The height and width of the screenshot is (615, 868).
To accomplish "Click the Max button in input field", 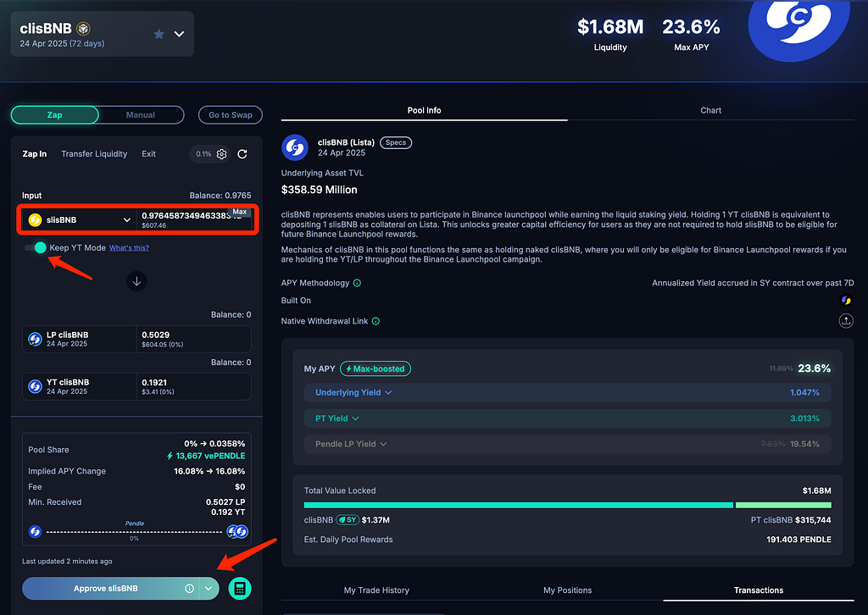I will (x=240, y=212).
